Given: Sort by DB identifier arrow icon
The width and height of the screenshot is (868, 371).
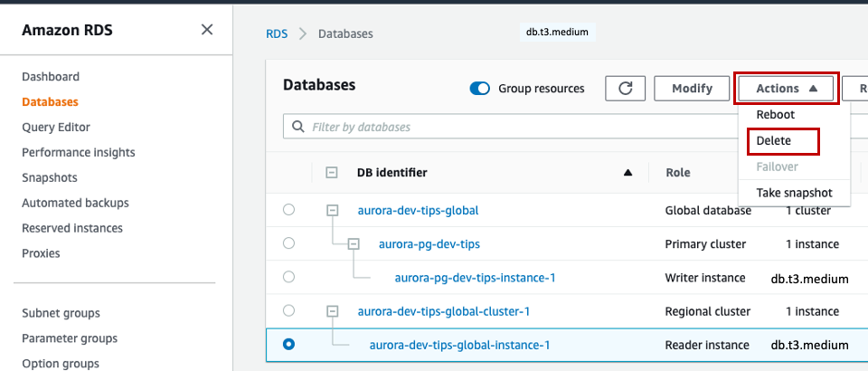Looking at the screenshot, I should (628, 173).
